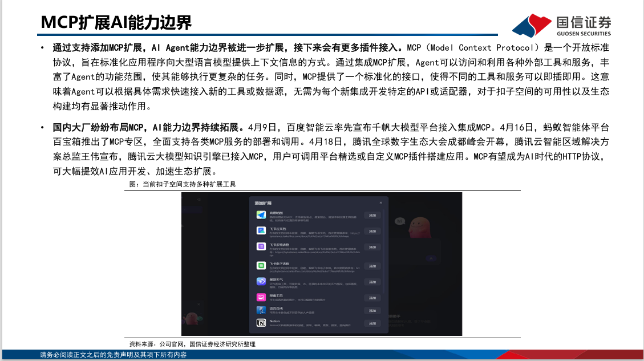
Task: Click the 墨迹天气 weather icon
Action: pos(261,282)
